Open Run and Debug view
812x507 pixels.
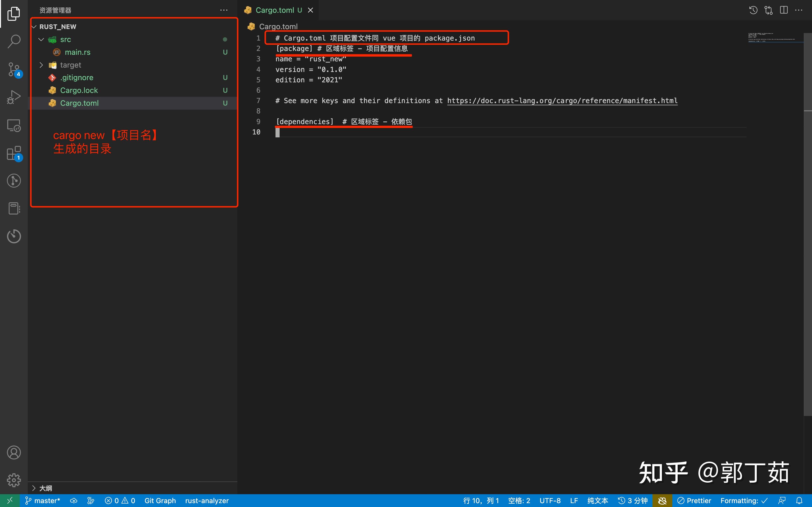(x=14, y=97)
